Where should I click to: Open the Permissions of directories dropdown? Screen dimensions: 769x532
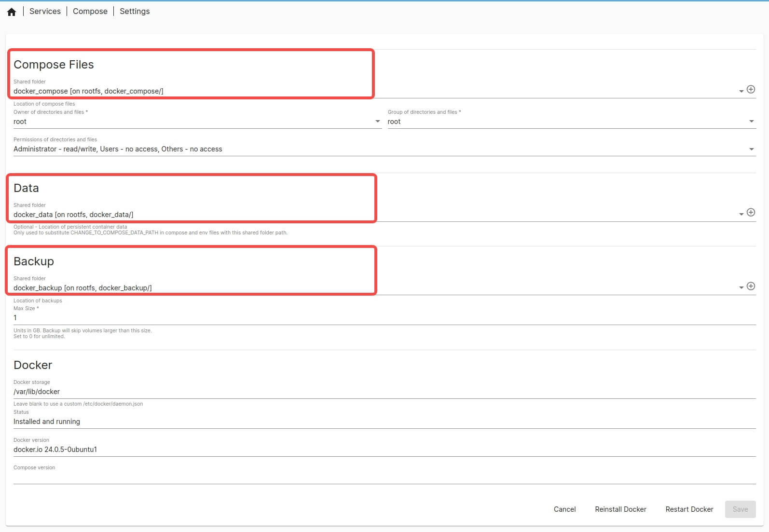751,149
